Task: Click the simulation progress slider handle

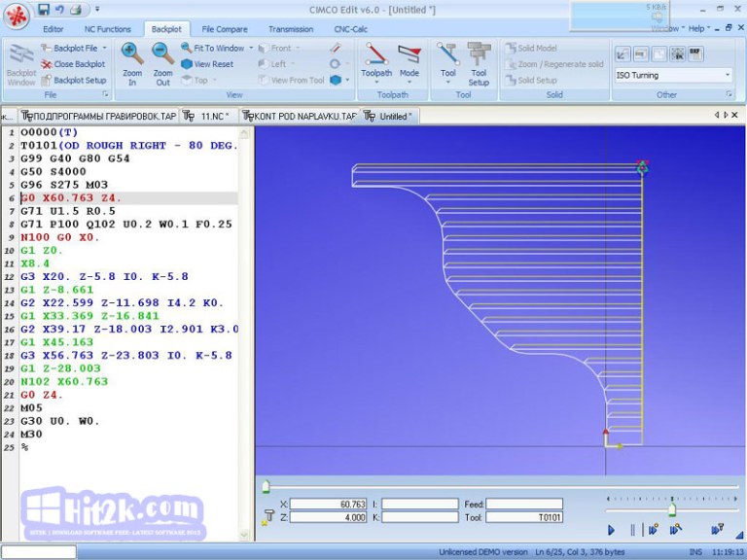Action: (266, 486)
